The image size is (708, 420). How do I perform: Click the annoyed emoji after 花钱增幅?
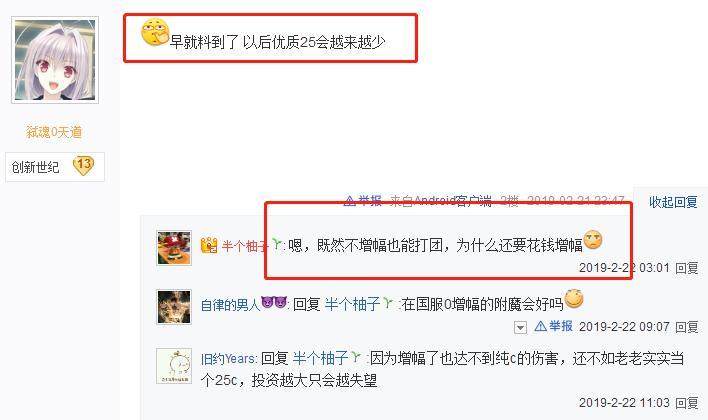(x=592, y=240)
